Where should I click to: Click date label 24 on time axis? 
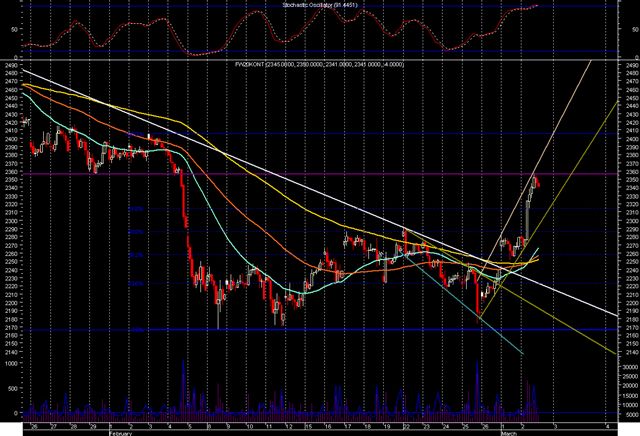(x=446, y=427)
